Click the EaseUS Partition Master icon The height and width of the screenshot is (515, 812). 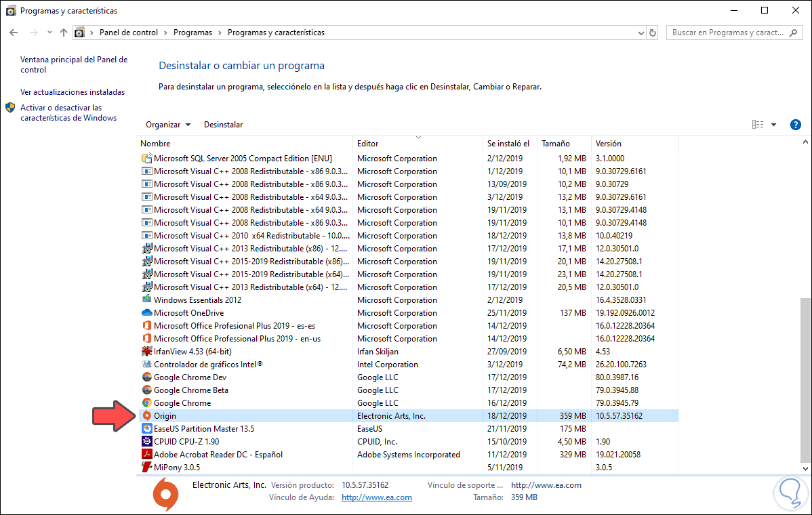coord(147,428)
